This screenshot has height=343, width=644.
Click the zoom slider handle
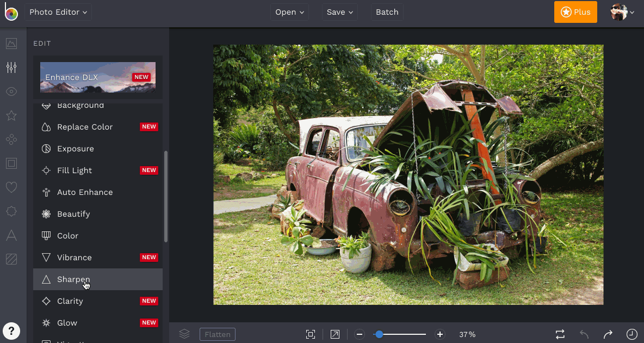(x=379, y=334)
